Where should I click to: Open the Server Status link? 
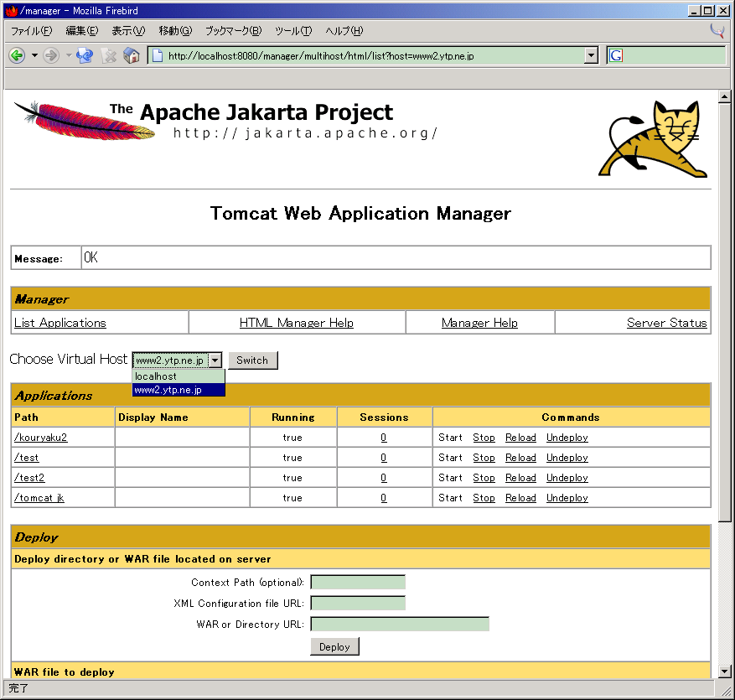pos(666,323)
